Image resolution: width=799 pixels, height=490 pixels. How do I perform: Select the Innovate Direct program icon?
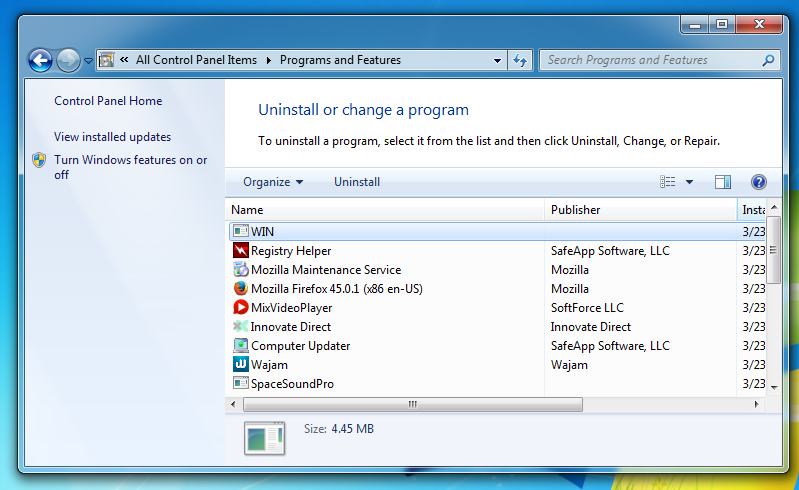click(241, 326)
